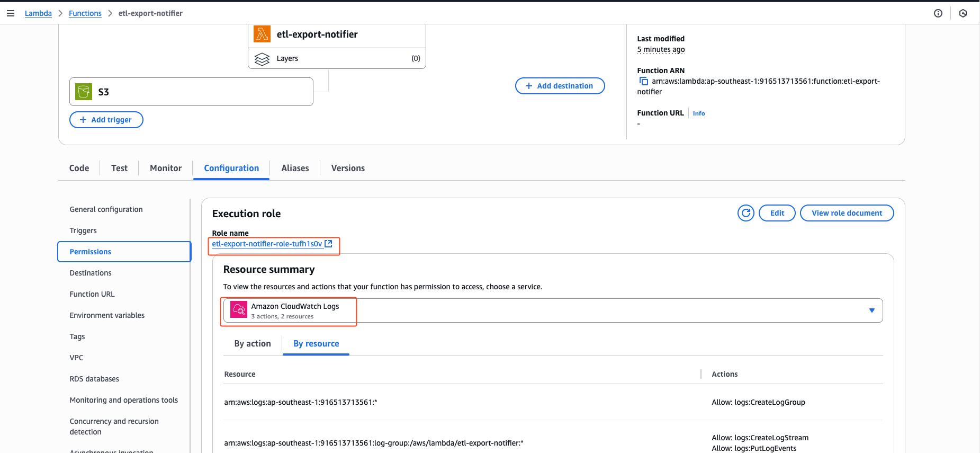980x453 pixels.
Task: Click the Function URL Info link
Action: 699,113
